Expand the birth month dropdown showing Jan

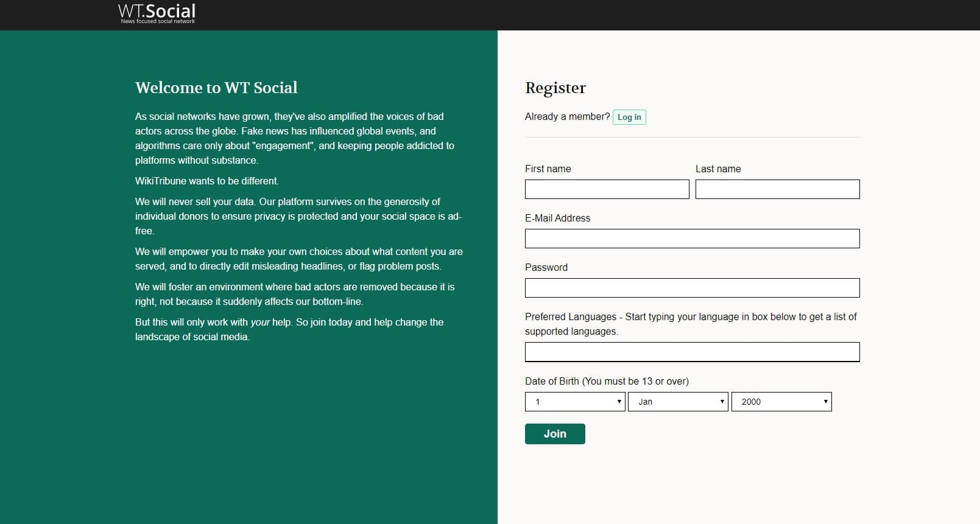678,402
